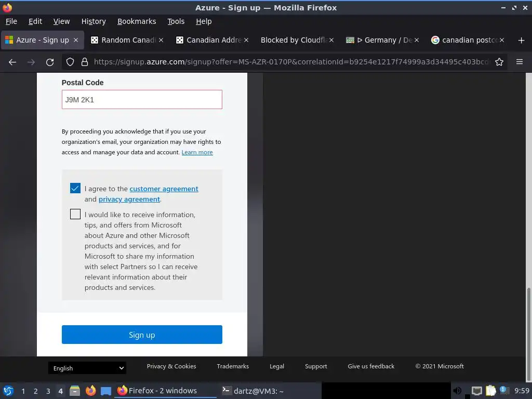Screen dimensions: 532x399
Task: Switch to the dartz@VM3 terminal taskbar entry
Action: [x=270, y=391]
